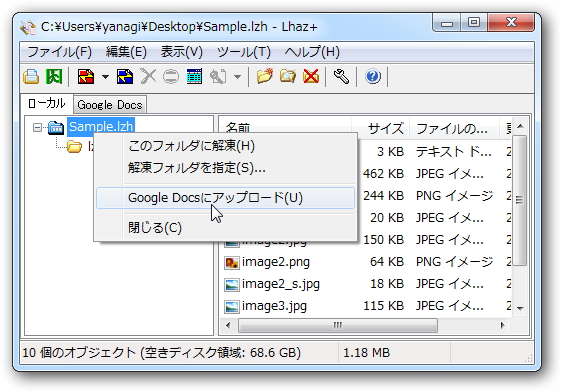Open the dropdown arrow beside upload icon
The width and height of the screenshot is (562, 392).
tap(237, 76)
